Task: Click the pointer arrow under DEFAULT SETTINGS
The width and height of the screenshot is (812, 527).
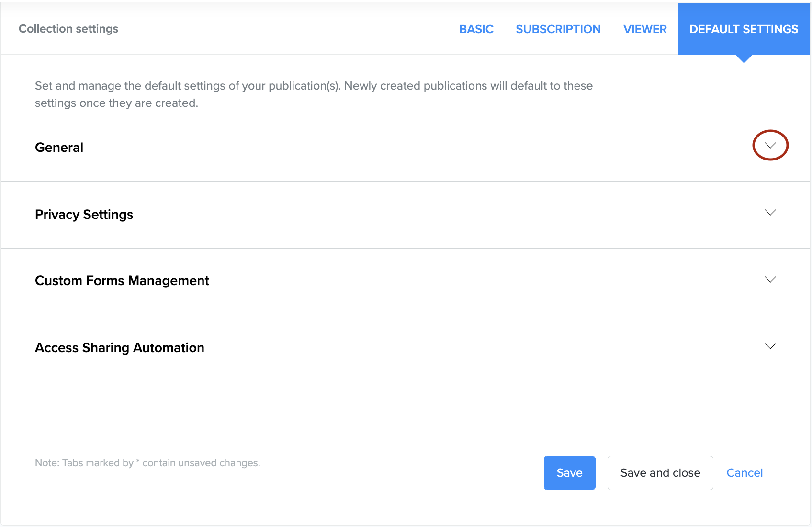Action: point(744,58)
